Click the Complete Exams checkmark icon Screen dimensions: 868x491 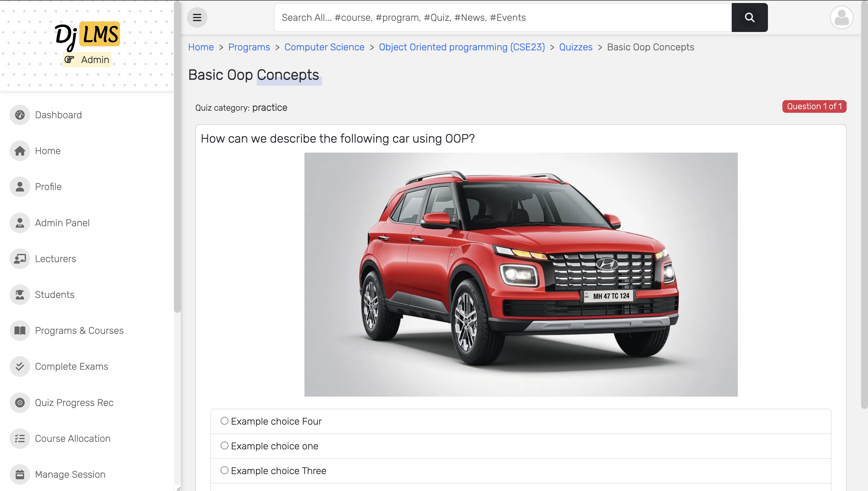(20, 366)
